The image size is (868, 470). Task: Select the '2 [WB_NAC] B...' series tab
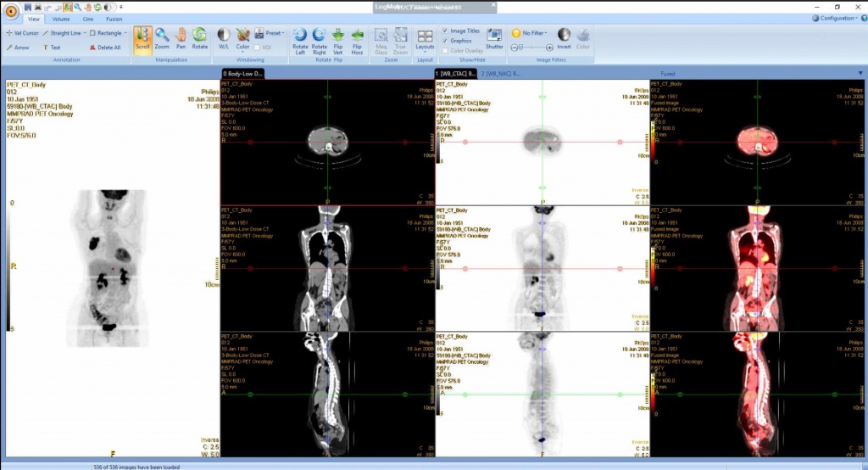point(500,73)
